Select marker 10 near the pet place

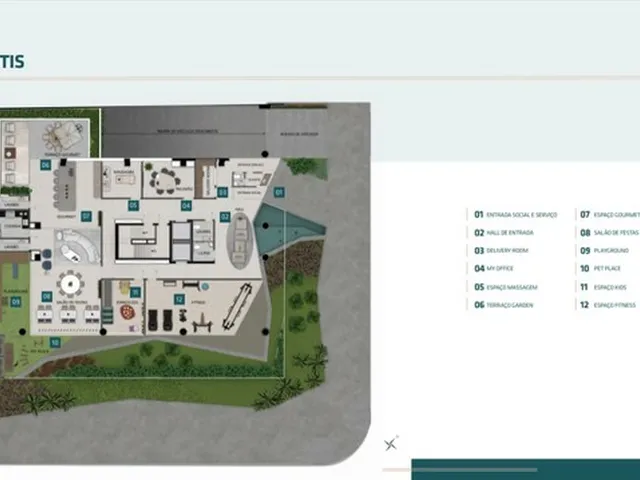pos(55,342)
